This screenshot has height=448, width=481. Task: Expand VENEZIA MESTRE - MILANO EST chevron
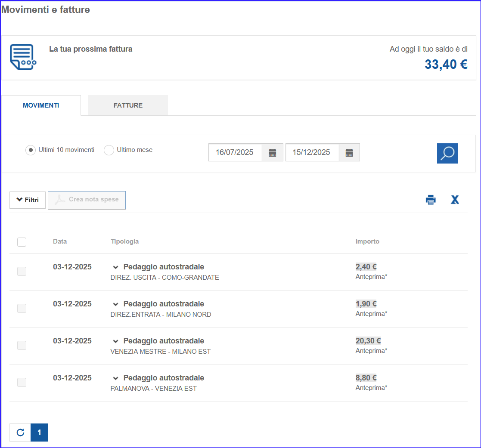116,341
